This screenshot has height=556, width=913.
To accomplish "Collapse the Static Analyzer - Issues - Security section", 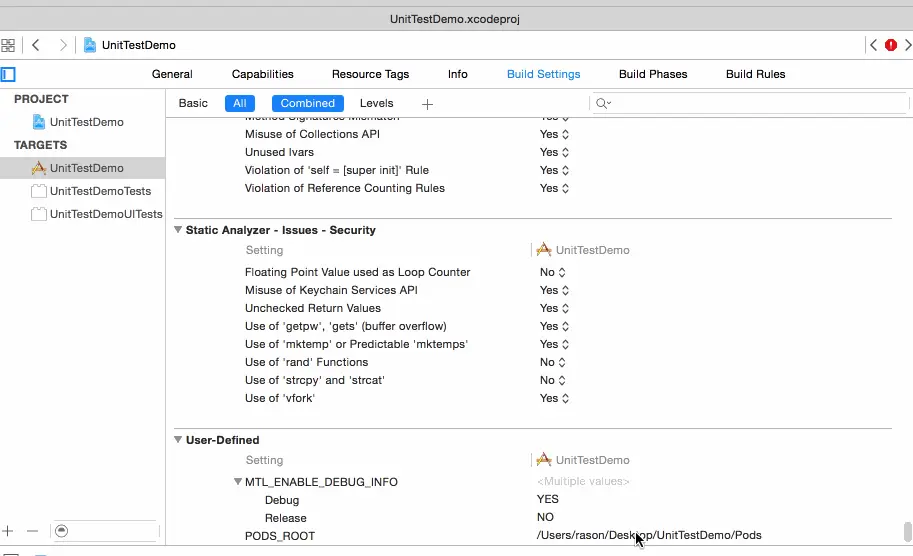I will (x=178, y=229).
